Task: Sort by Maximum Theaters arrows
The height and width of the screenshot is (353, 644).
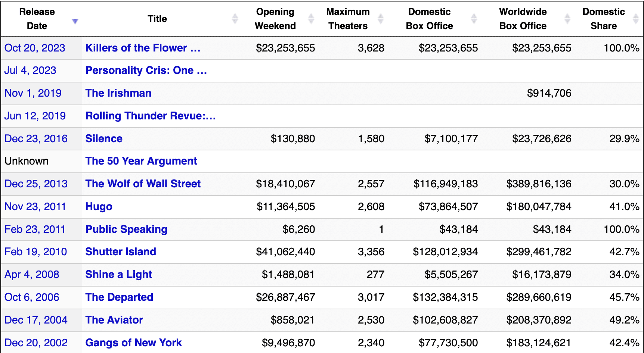Action: tap(381, 19)
